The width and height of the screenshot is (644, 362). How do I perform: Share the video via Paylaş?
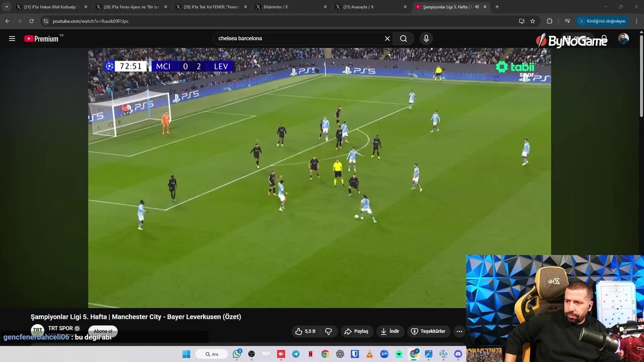(356, 331)
